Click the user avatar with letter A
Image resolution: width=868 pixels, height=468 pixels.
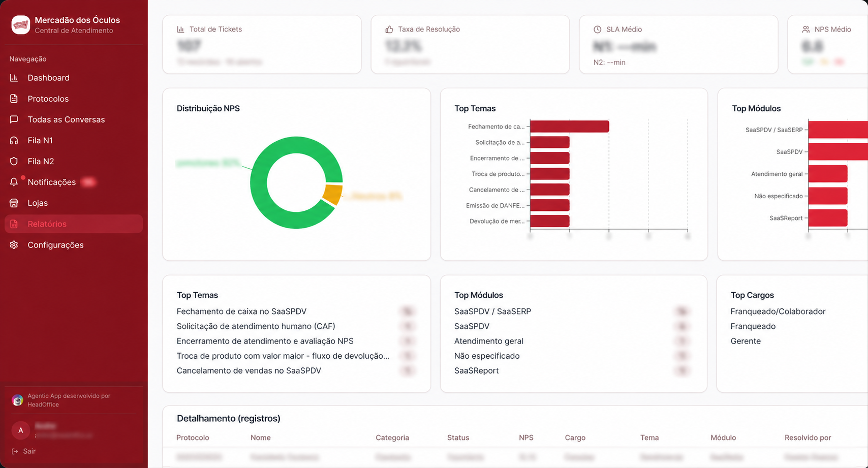pyautogui.click(x=20, y=430)
